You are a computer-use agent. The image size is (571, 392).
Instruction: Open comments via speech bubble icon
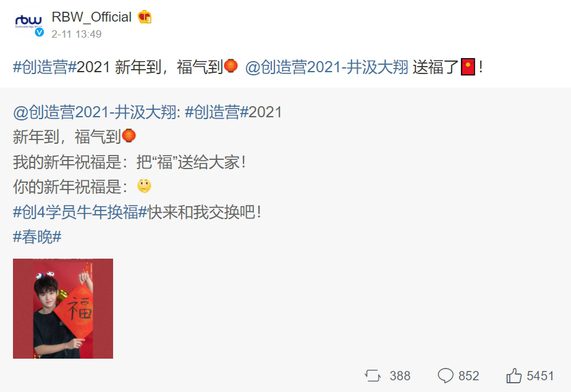pyautogui.click(x=446, y=375)
